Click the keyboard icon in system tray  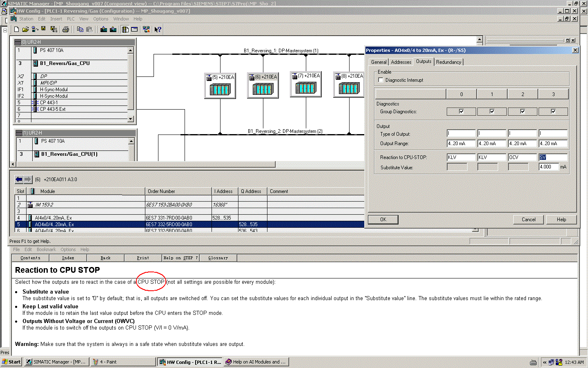[x=533, y=362]
